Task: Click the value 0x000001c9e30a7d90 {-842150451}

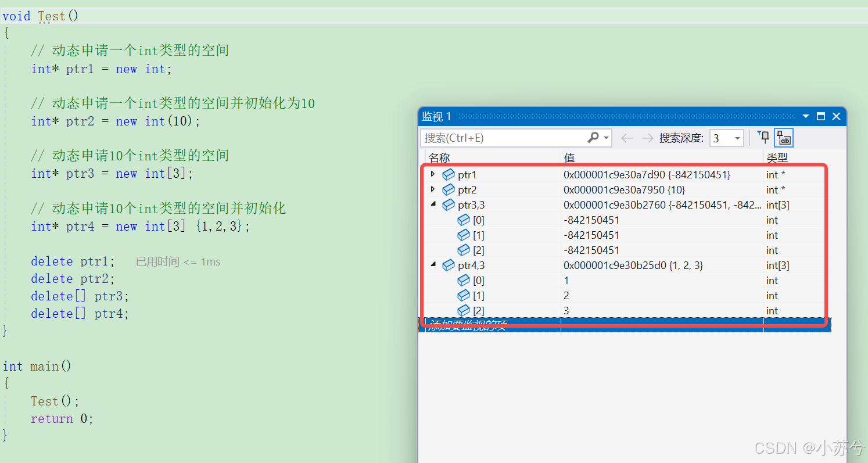Action: coord(647,174)
